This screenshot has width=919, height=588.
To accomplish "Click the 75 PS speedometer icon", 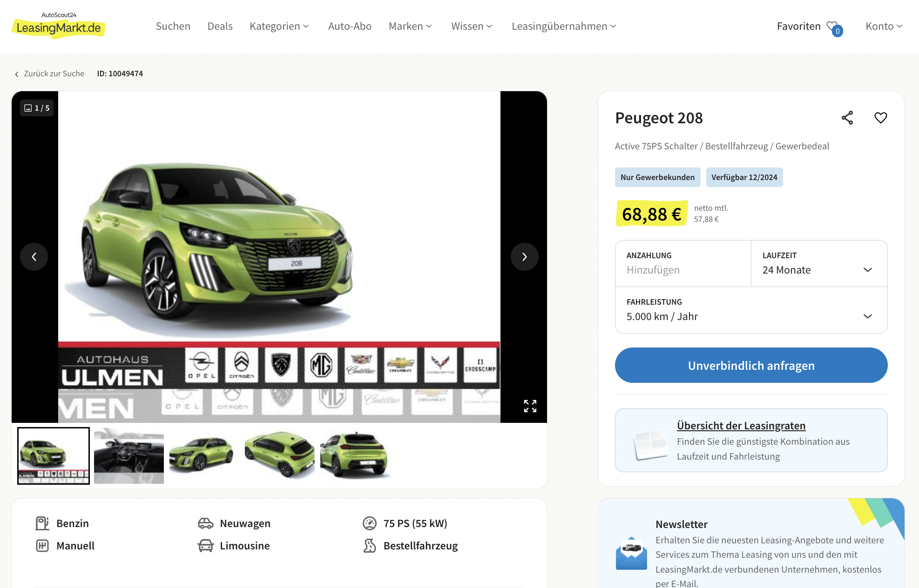I will coord(369,523).
